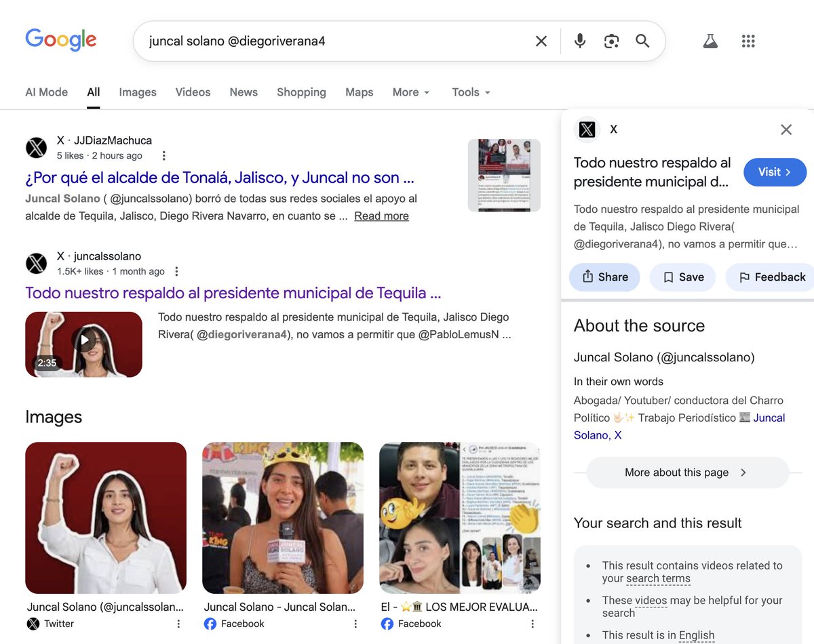Open the News tab

point(243,92)
